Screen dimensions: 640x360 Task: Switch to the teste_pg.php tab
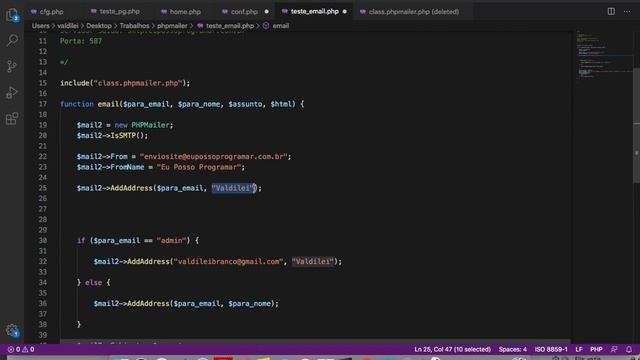click(x=120, y=11)
